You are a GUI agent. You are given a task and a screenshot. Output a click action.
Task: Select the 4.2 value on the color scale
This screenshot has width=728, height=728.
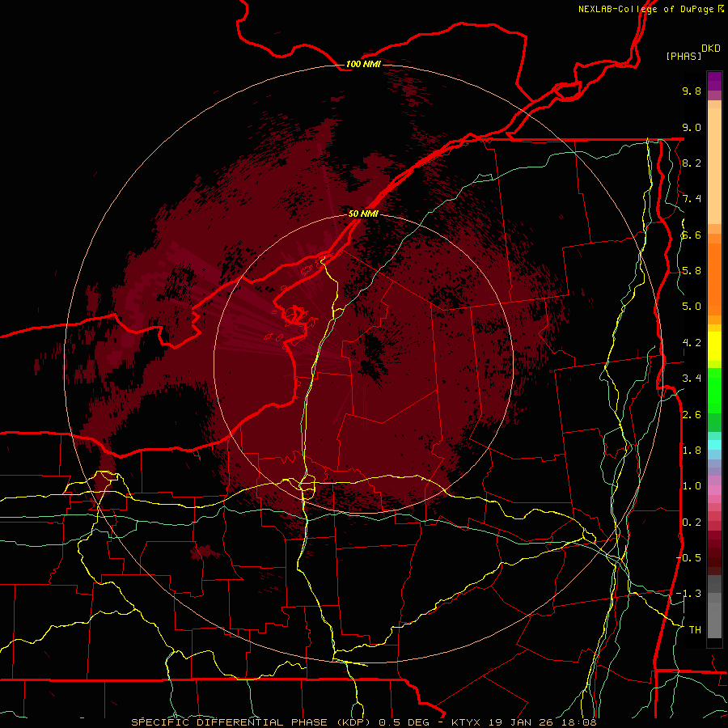(692, 343)
